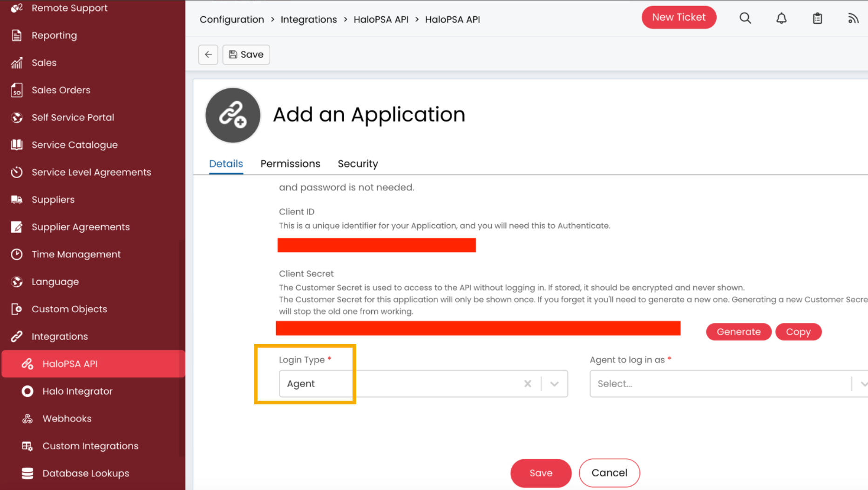Click the Cancel button
The height and width of the screenshot is (490, 868).
tap(609, 473)
